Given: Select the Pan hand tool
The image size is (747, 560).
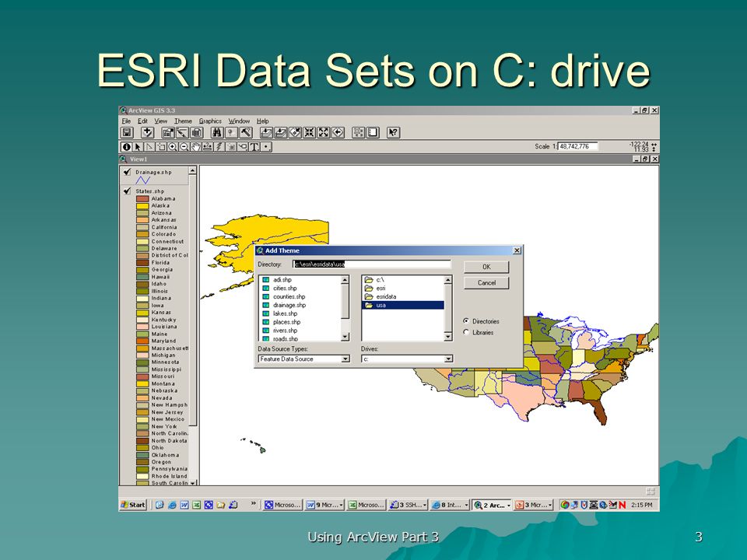Looking at the screenshot, I should click(196, 147).
